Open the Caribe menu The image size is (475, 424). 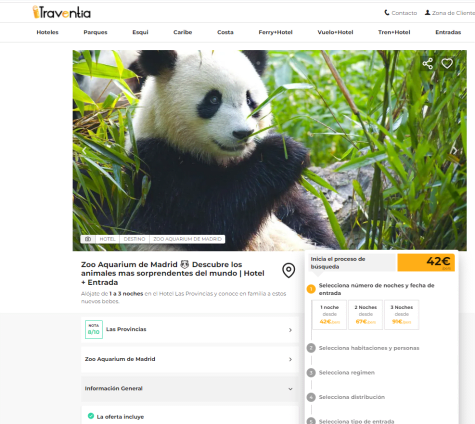(x=183, y=32)
